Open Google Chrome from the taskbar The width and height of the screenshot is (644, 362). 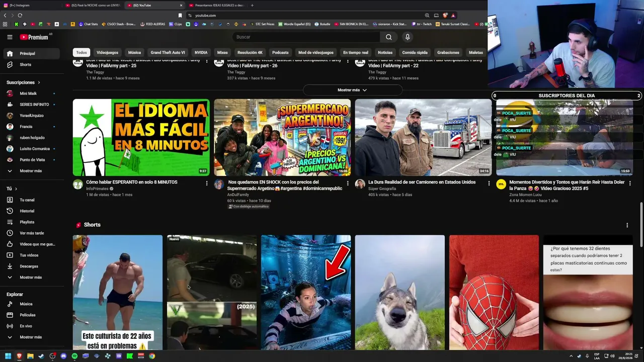pos(152,356)
